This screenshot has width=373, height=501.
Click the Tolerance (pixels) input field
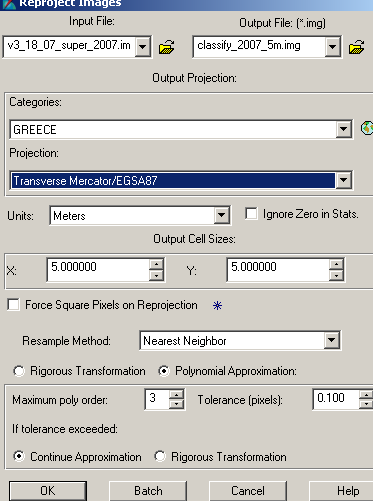(x=336, y=399)
